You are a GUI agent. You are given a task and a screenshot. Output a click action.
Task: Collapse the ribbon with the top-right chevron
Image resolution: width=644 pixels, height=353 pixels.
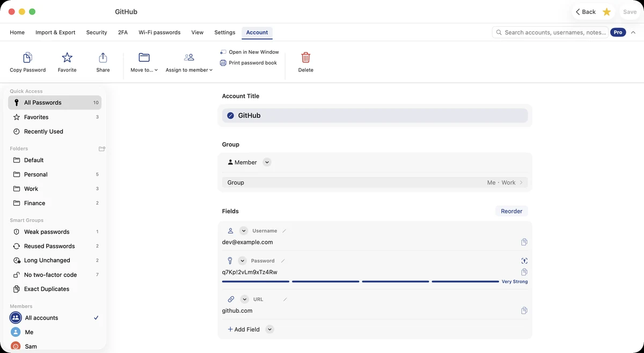(633, 32)
